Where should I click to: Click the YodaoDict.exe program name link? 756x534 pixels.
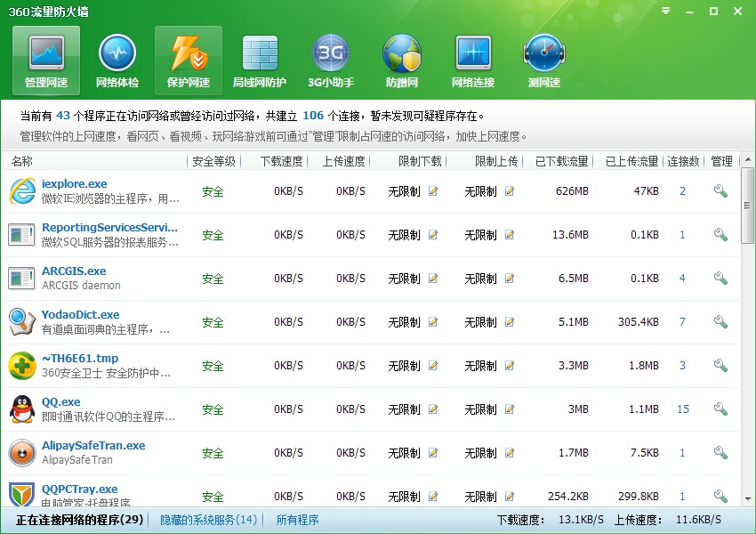[81, 314]
